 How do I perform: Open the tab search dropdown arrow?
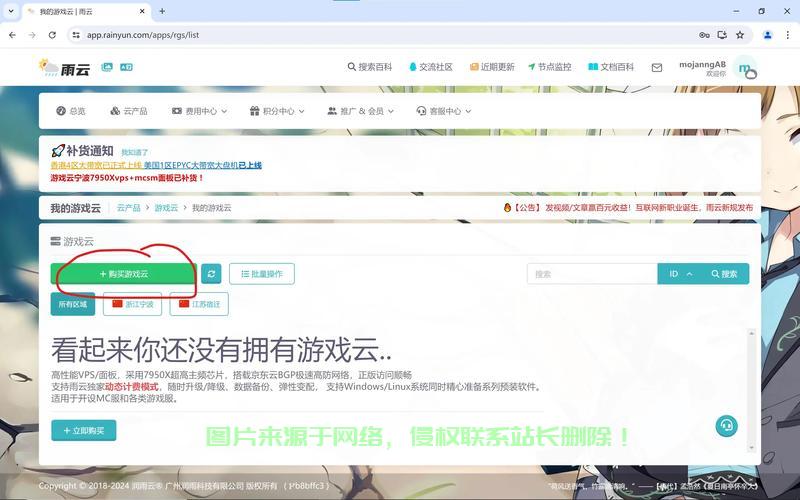(11, 11)
